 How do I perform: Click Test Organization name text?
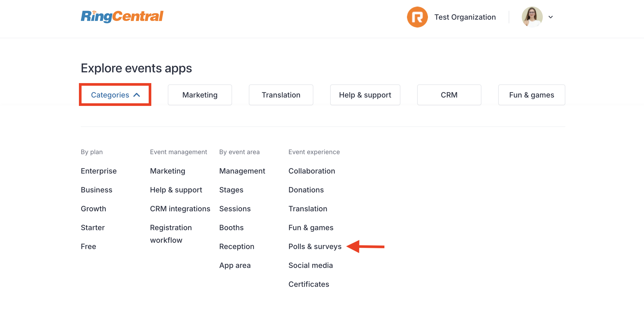coord(465,17)
